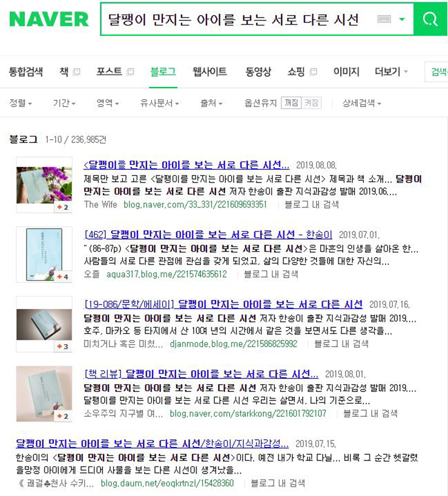Expand the 더보기 menu
This screenshot has width=448, height=496.
click(391, 72)
